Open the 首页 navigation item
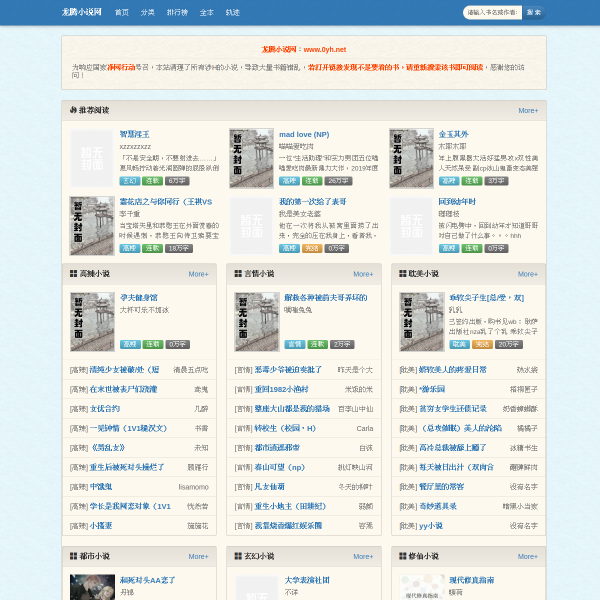Screen dimensions: 600x600 point(121,12)
